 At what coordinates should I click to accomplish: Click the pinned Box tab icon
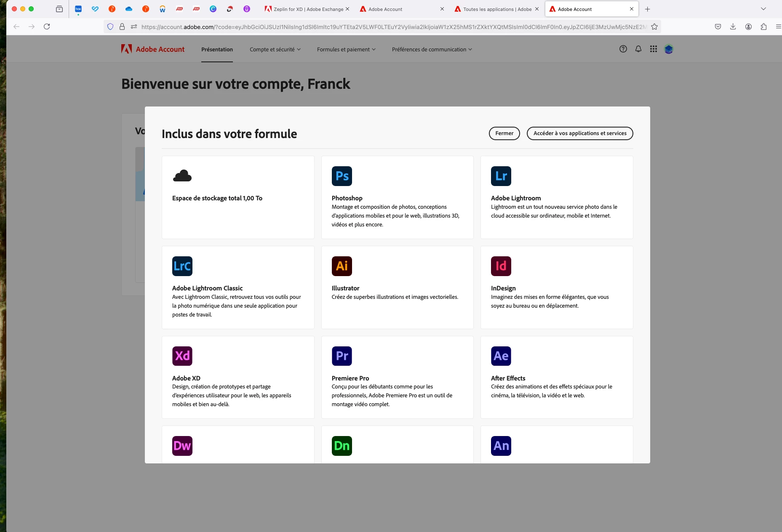(78, 9)
